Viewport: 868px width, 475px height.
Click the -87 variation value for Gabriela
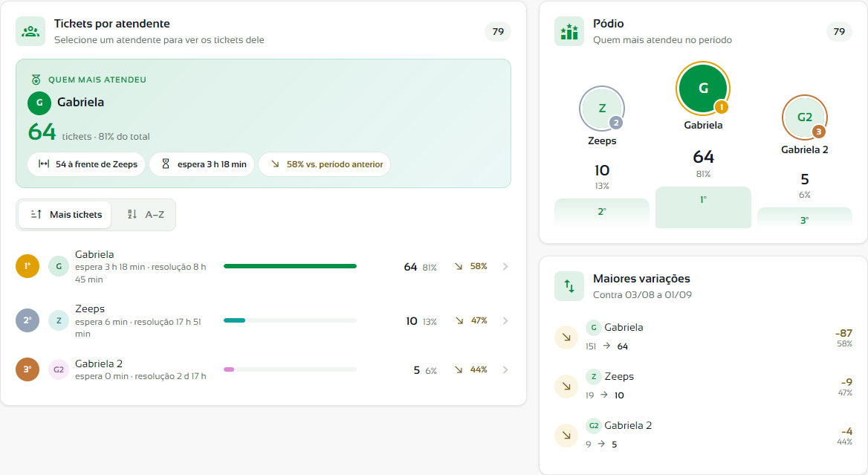(x=843, y=333)
